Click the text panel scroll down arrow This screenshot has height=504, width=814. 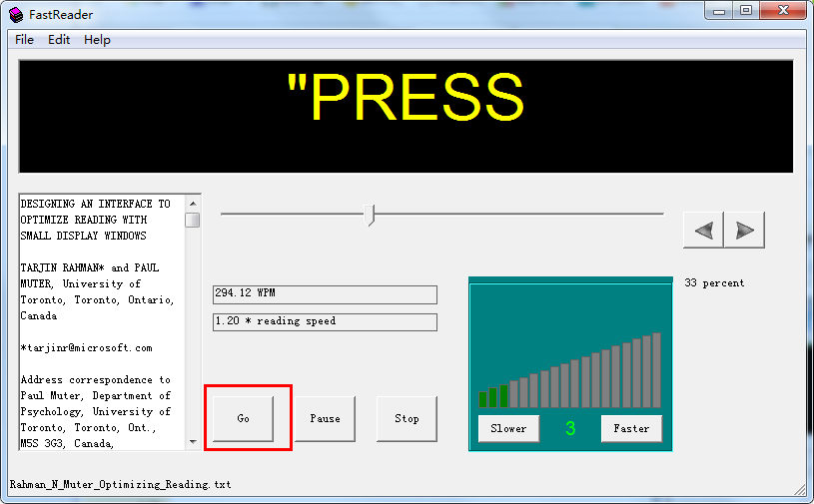pos(193,441)
